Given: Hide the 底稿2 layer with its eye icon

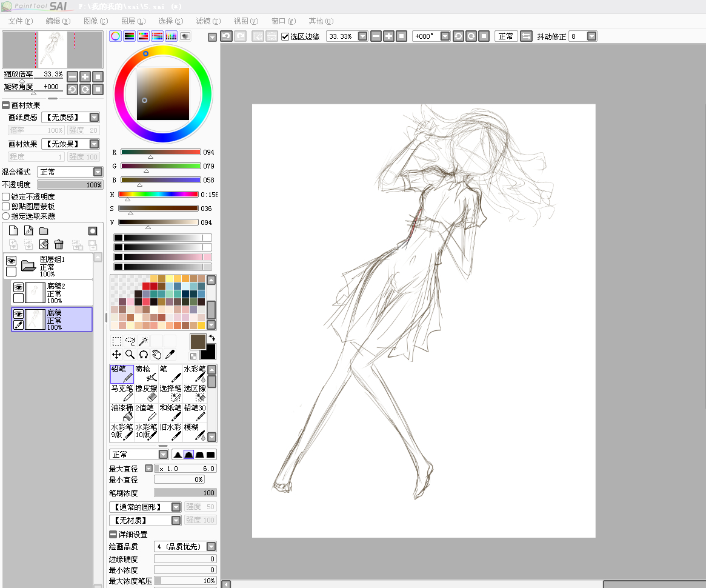Looking at the screenshot, I should [x=19, y=287].
